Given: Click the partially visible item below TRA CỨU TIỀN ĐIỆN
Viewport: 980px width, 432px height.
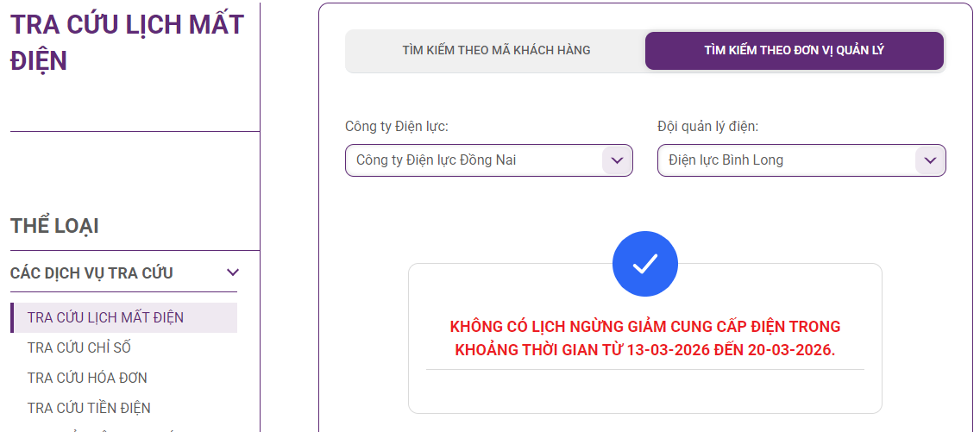Looking at the screenshot, I should click(95, 429).
